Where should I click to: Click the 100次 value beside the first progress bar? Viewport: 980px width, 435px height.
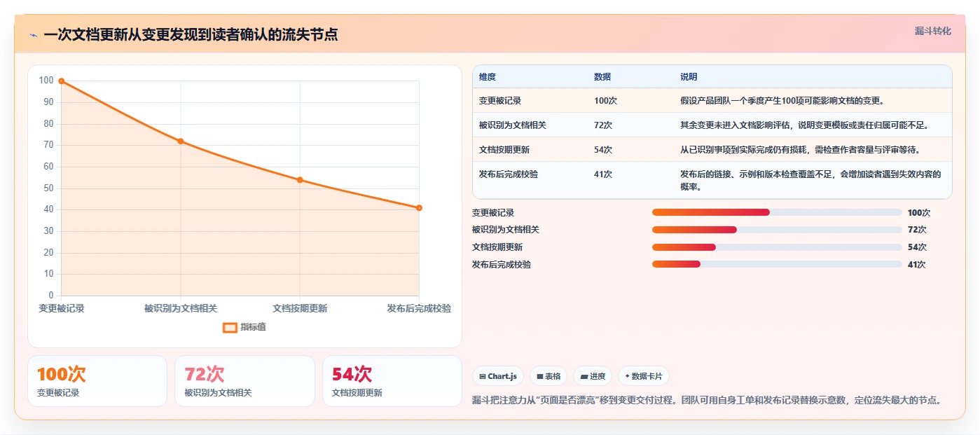coord(919,213)
